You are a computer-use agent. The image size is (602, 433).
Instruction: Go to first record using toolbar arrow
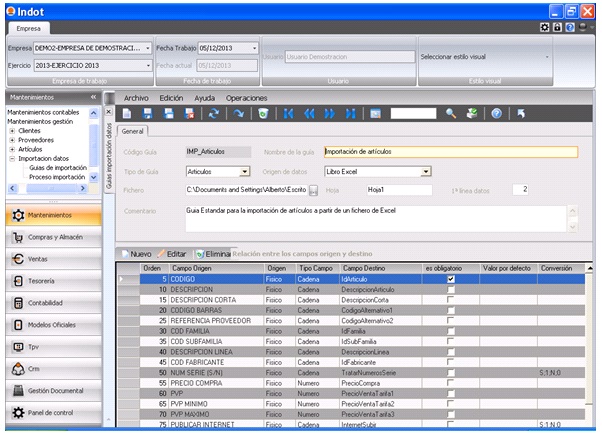(x=288, y=114)
